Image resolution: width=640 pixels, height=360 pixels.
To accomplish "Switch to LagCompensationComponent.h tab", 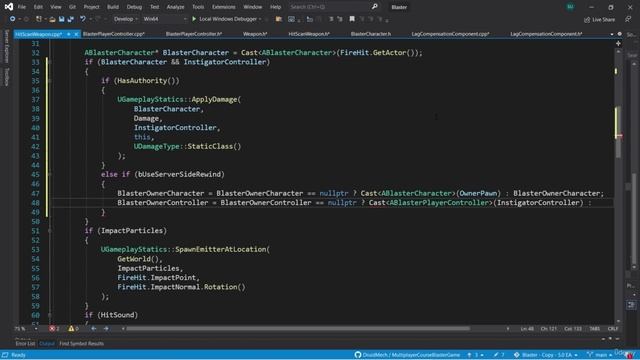I will 546,34.
